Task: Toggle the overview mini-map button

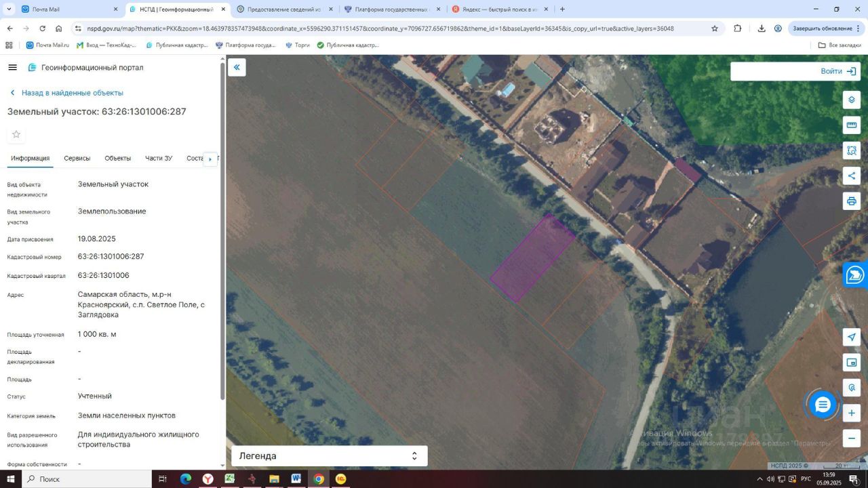Action: click(x=852, y=363)
